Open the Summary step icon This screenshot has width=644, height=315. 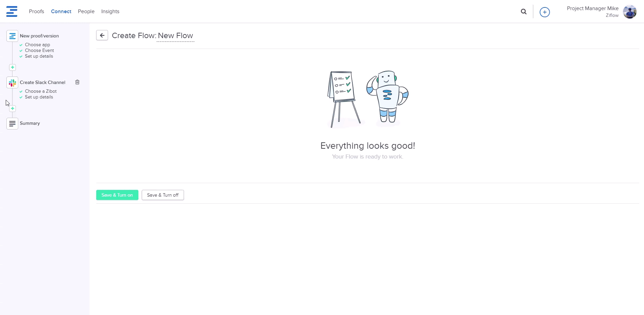pyautogui.click(x=12, y=123)
